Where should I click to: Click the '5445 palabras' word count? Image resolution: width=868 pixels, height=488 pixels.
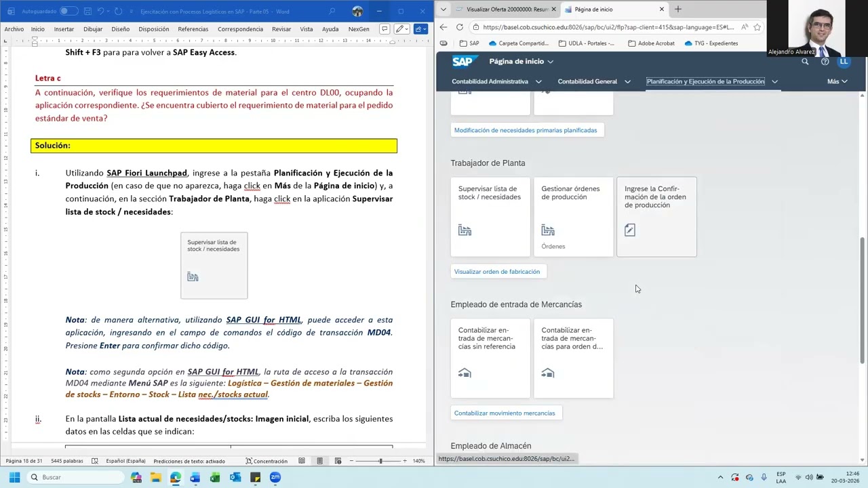point(67,461)
